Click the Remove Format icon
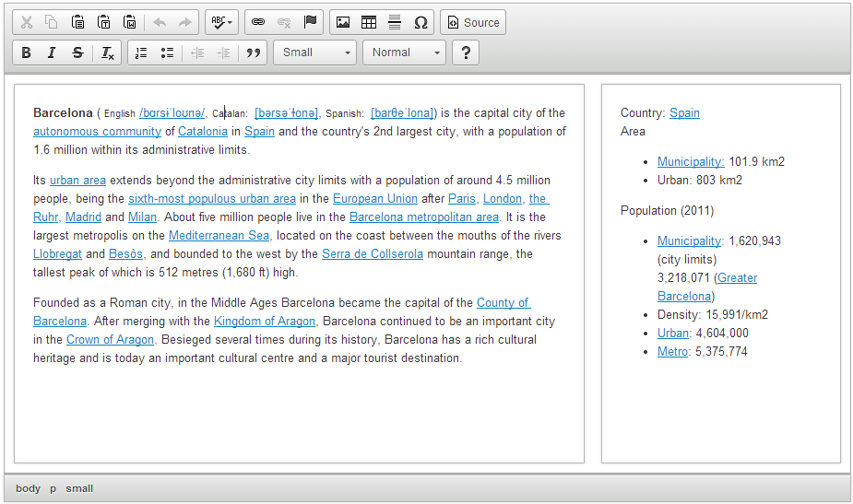Screen dimensions: 853x504 click(x=107, y=53)
